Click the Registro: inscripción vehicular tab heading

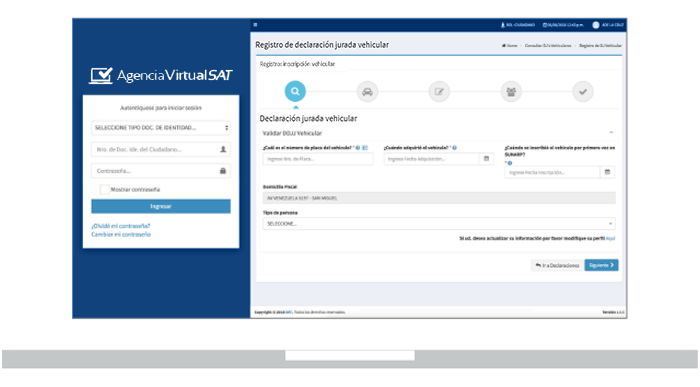pyautogui.click(x=297, y=64)
